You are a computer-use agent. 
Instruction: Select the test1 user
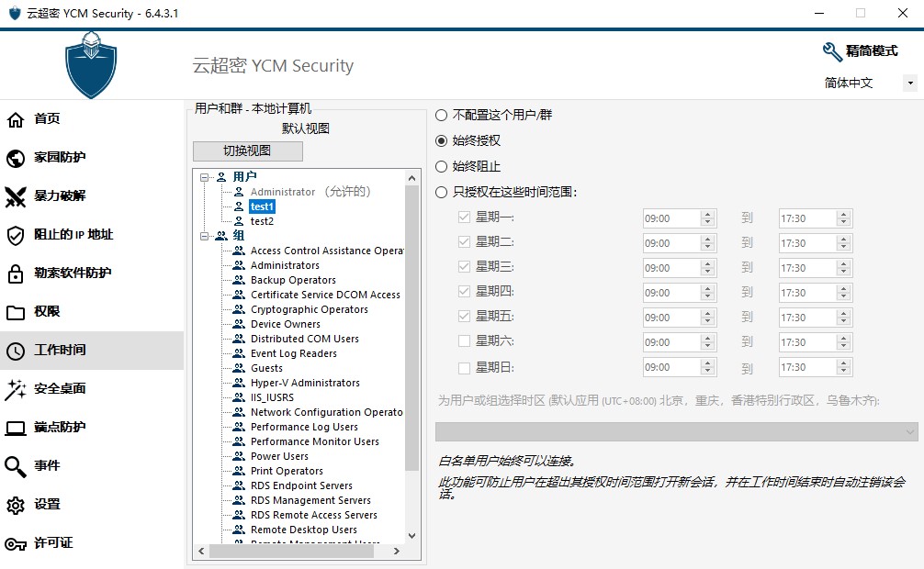click(262, 206)
